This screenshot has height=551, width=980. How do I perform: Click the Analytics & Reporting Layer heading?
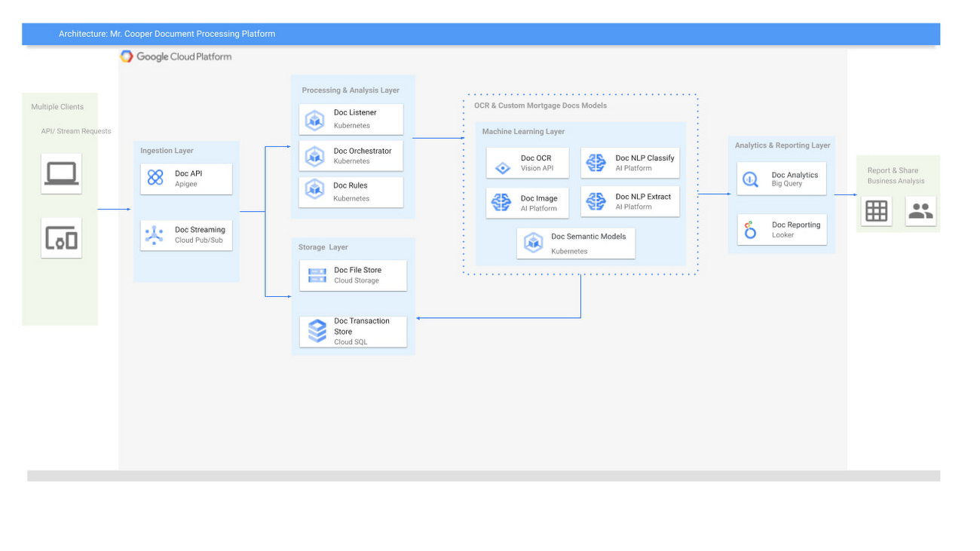782,145
